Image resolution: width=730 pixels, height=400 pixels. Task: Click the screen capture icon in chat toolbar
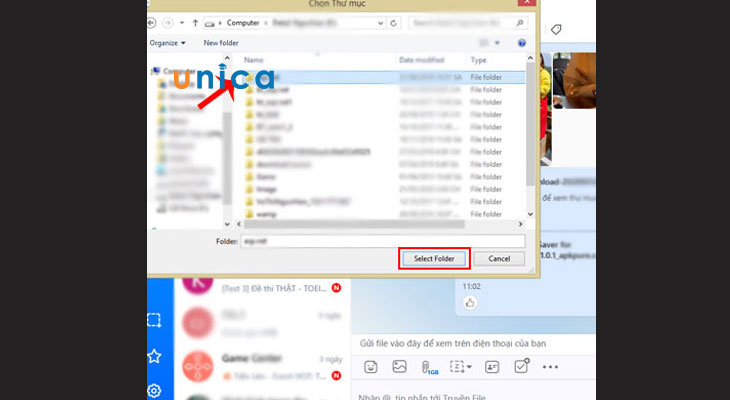[x=457, y=367]
